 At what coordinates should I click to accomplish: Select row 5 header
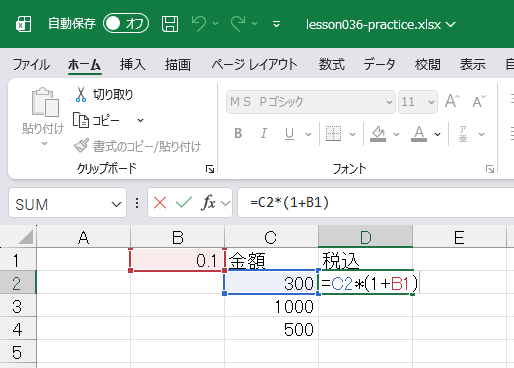pyautogui.click(x=18, y=352)
